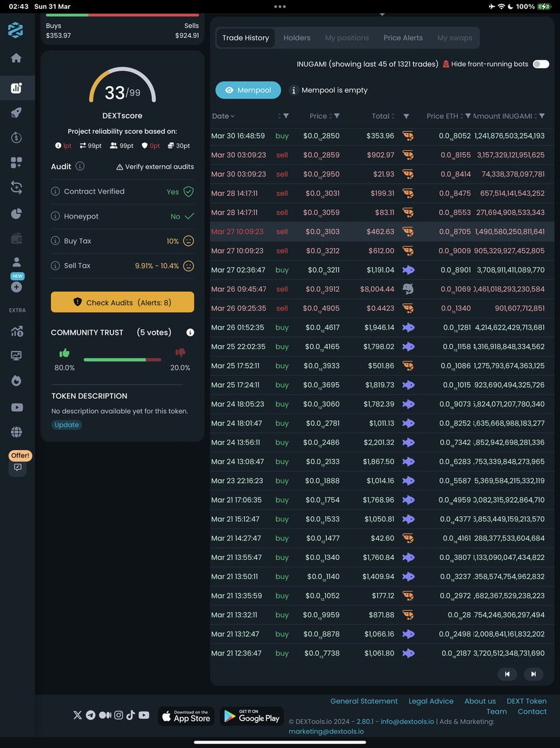Viewport: 560px width, 748px height.
Task: Click dolphin maker icon on $8,004.44 row
Action: 408,289
